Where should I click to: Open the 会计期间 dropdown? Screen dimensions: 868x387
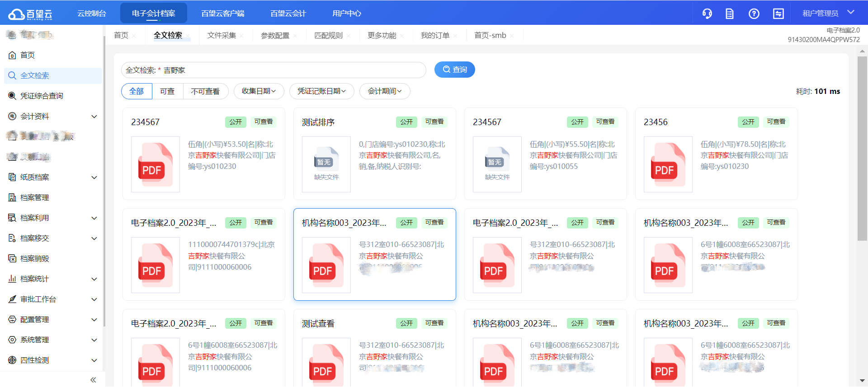point(385,91)
